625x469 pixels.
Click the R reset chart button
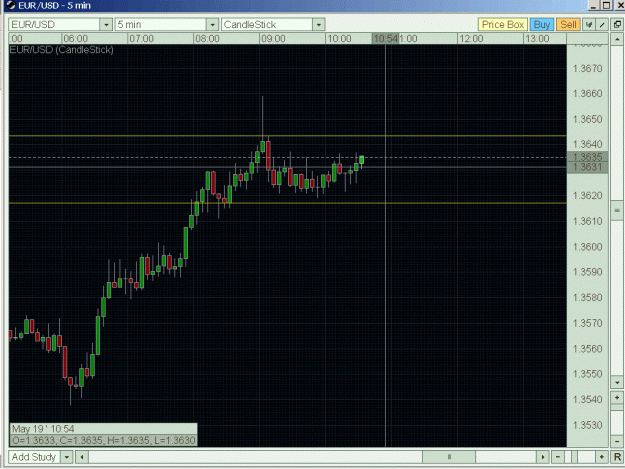(617, 457)
